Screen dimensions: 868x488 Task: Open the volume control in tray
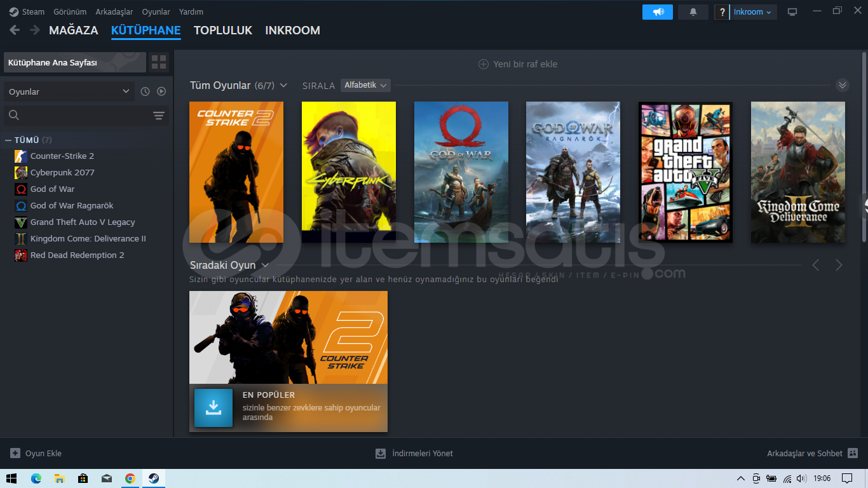[x=801, y=478]
